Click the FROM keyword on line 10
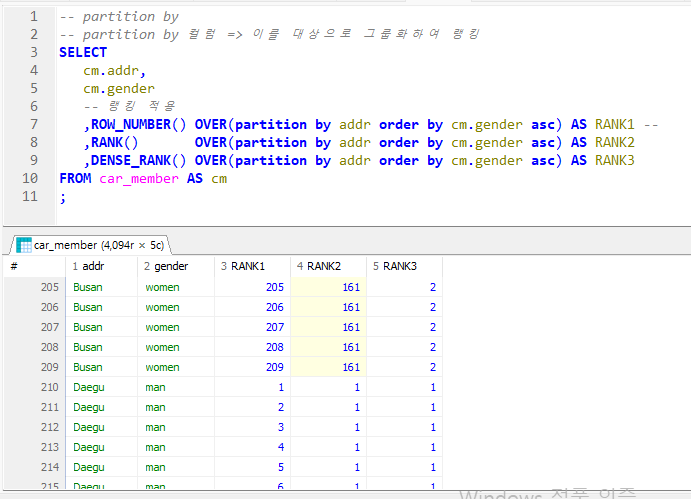Screen dimensions: 691x499 point(75,179)
